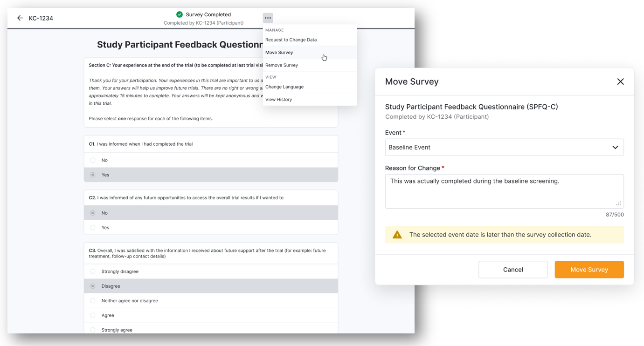
Task: Click the yellow warning triangle icon
Action: pos(397,235)
